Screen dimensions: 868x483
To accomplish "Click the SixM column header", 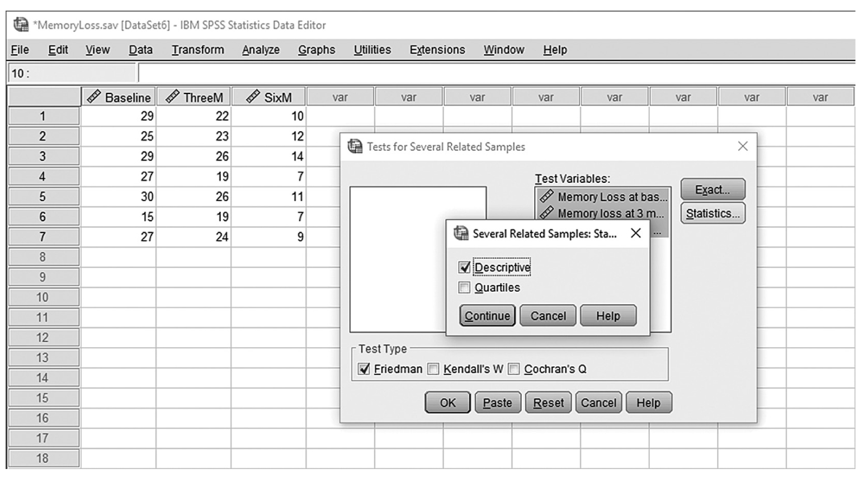I will point(269,97).
